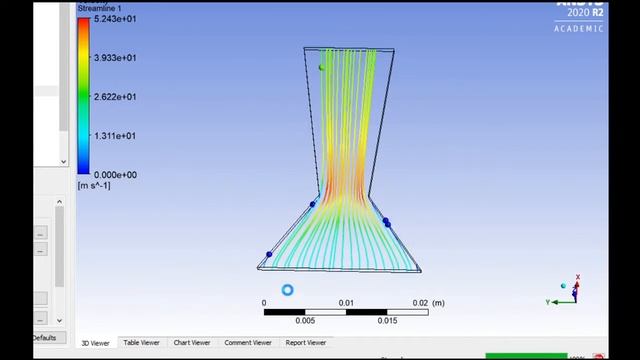Click the ruler label 0.005
640x360 pixels.
click(x=305, y=321)
